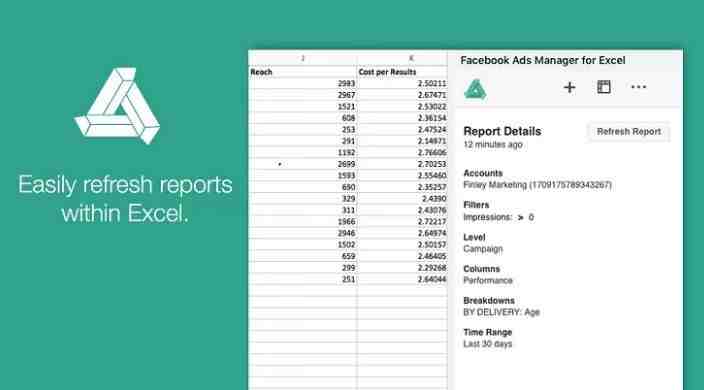Click the Campaign level value
This screenshot has width=704, height=390.
coord(483,249)
